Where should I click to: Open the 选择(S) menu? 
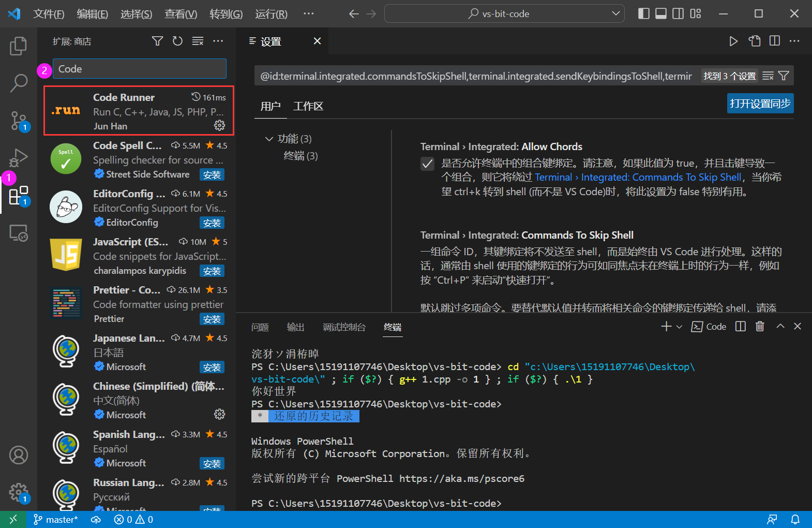[137, 14]
